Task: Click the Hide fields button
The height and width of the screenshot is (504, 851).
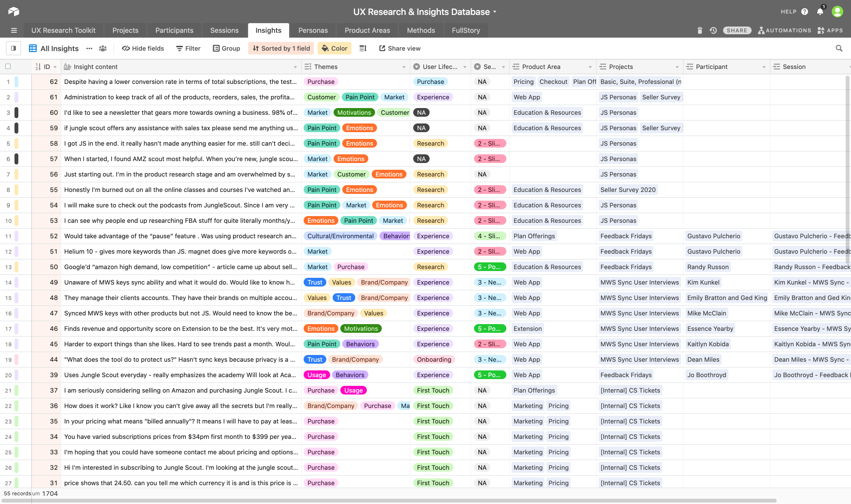Action: [x=143, y=48]
